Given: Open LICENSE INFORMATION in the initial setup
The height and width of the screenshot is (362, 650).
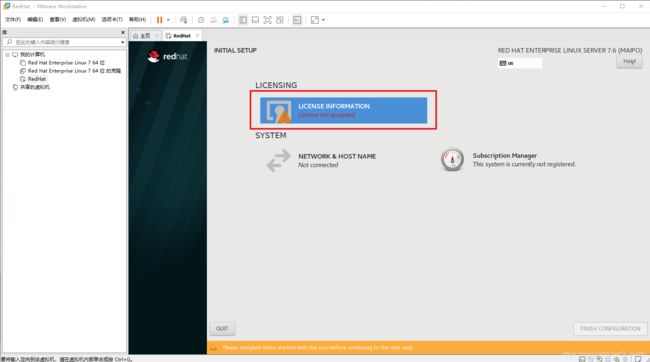Looking at the screenshot, I should (344, 110).
